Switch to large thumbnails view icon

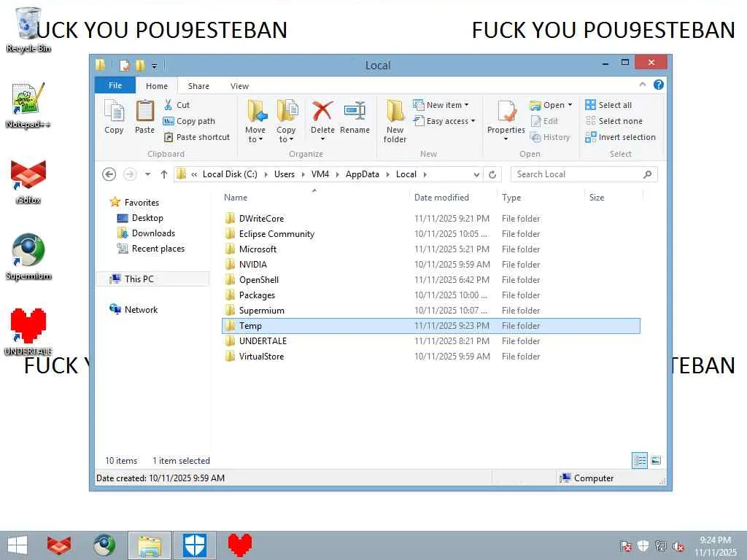pos(656,461)
